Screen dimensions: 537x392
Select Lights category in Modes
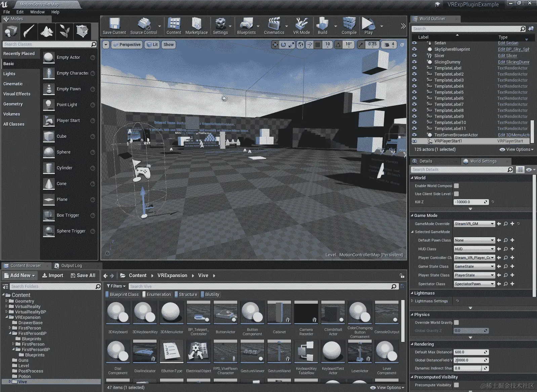[x=9, y=74]
